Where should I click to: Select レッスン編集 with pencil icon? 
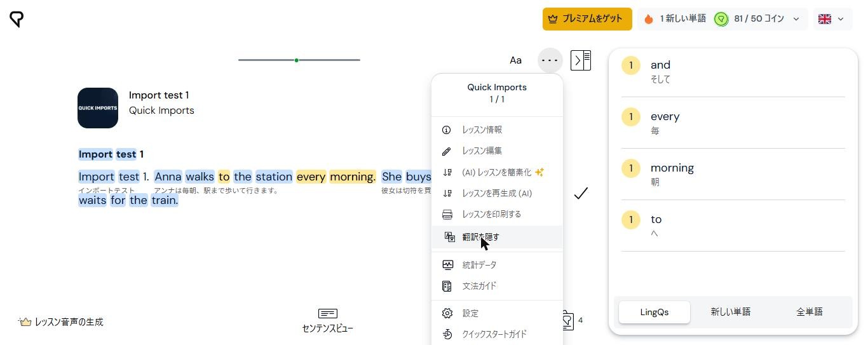[497, 151]
